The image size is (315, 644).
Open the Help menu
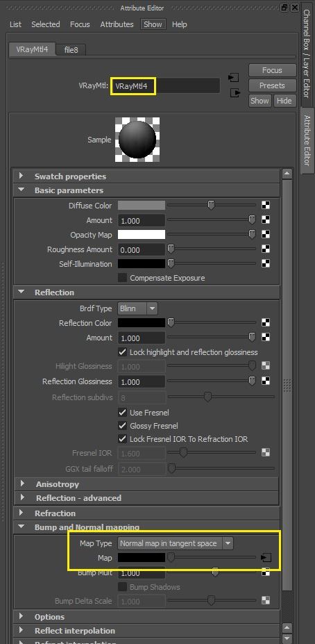pos(179,24)
